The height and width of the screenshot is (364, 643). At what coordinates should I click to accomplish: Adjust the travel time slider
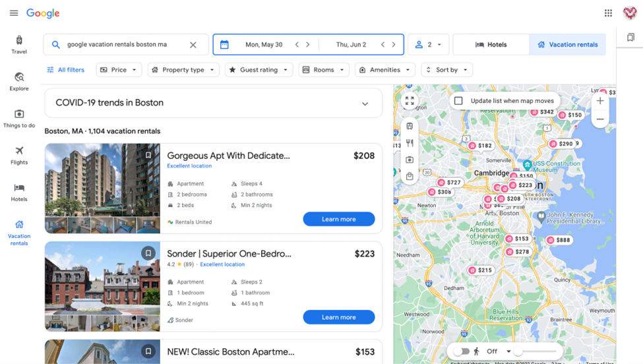pyautogui.click(x=536, y=351)
